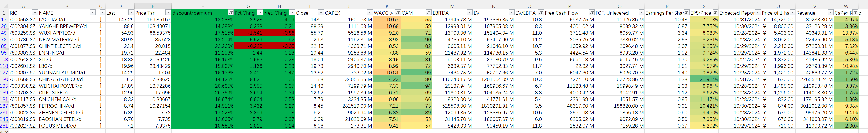The height and width of the screenshot is (133, 868).
Task: Open the Expected Report filter dropdown
Action: (758, 13)
